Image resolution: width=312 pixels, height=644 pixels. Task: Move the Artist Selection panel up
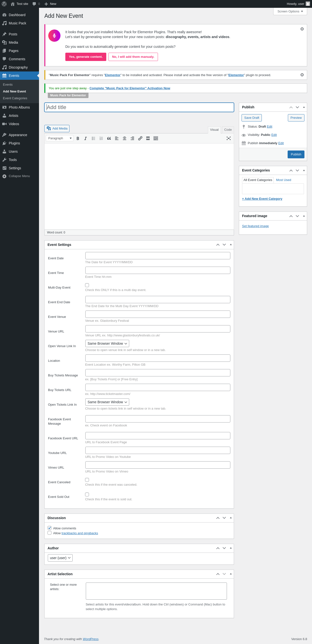[x=218, y=574]
